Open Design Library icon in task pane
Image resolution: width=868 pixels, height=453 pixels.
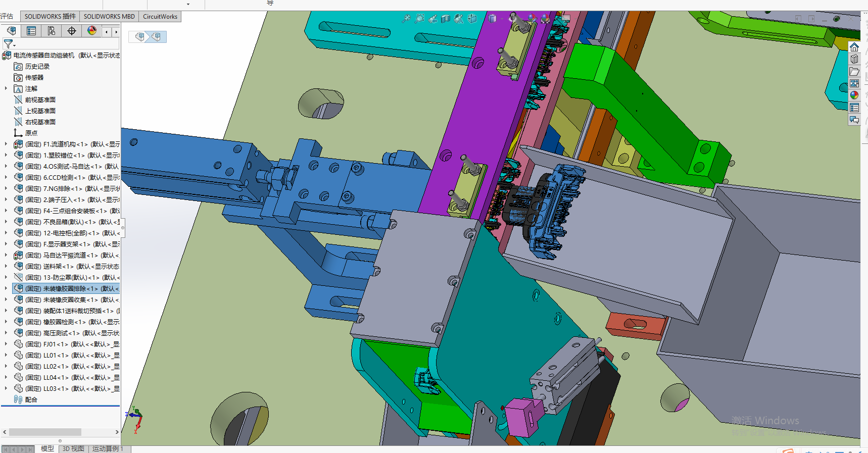tap(854, 59)
